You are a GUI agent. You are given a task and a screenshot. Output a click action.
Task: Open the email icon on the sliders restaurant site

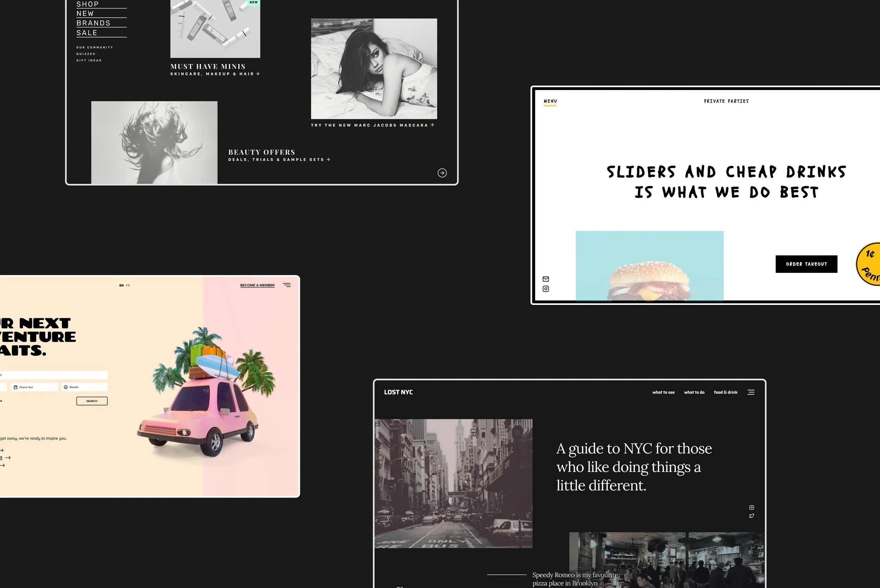[546, 279]
